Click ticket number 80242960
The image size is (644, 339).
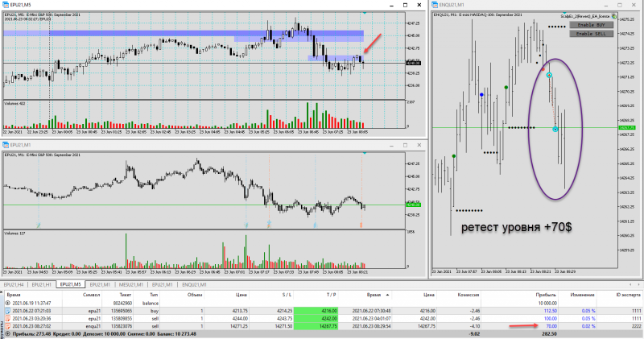[123, 304]
